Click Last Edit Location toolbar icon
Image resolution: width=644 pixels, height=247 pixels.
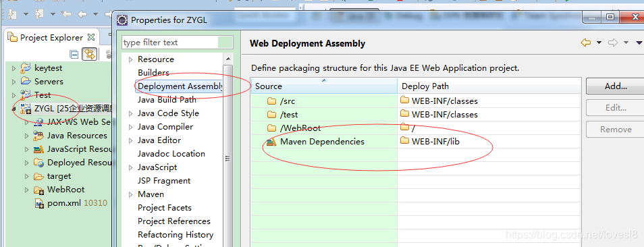click(65, 14)
